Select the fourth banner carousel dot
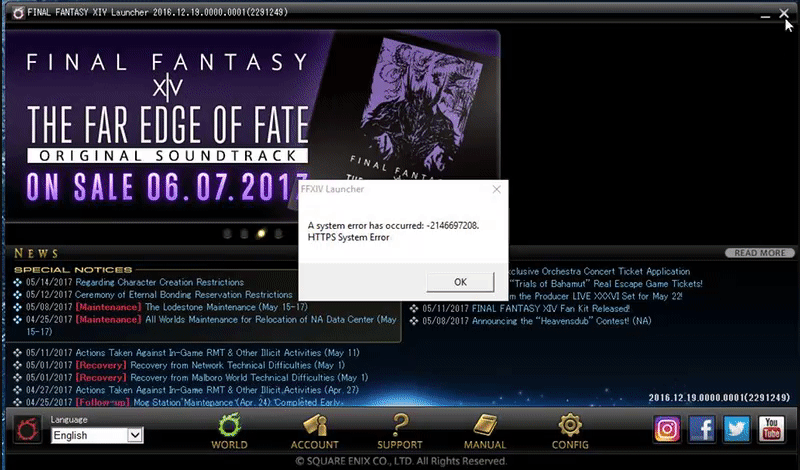800x470 pixels. [x=279, y=234]
